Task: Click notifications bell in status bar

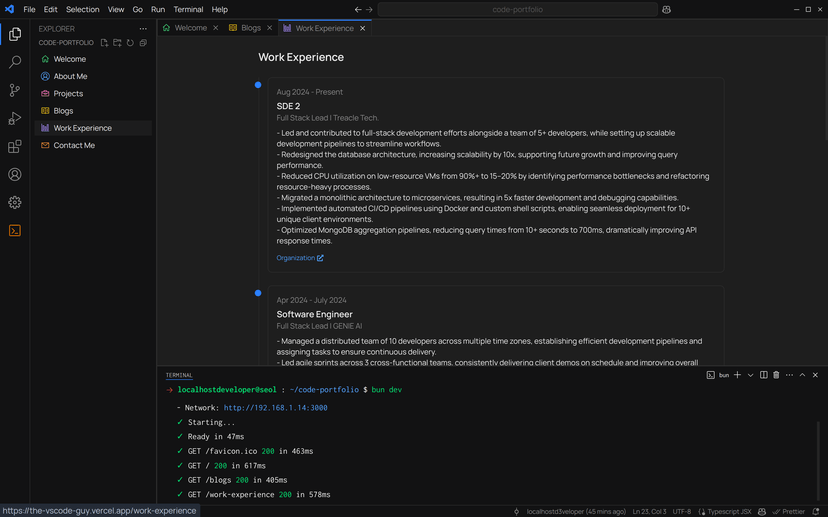Action: (x=816, y=511)
